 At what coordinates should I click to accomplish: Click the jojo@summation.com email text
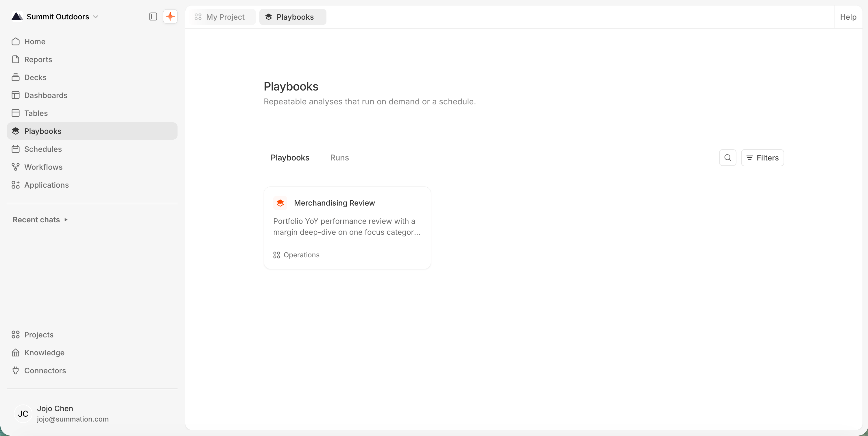(73, 419)
